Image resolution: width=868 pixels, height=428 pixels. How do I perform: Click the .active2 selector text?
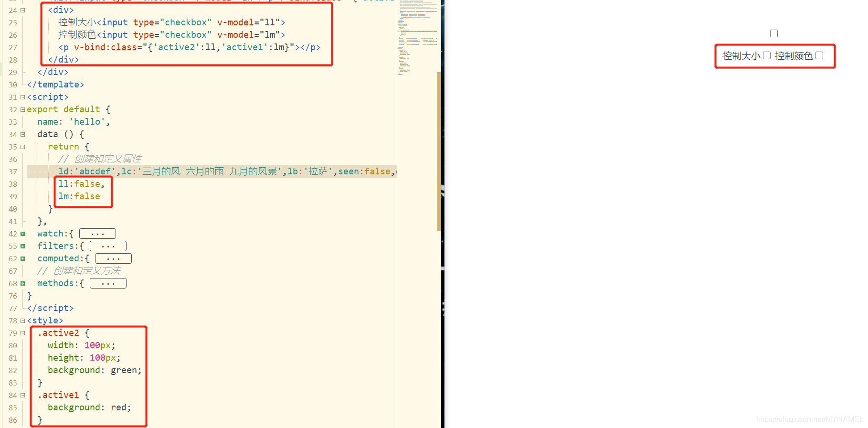tap(58, 333)
